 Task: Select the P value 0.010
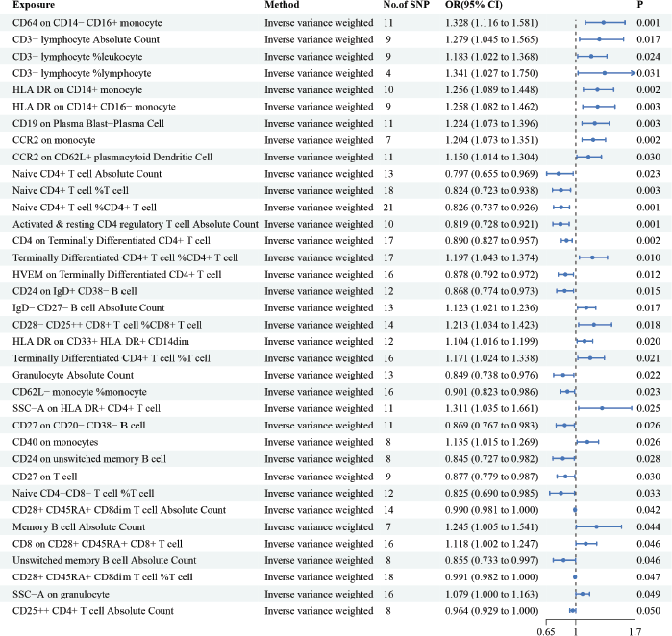[648, 257]
